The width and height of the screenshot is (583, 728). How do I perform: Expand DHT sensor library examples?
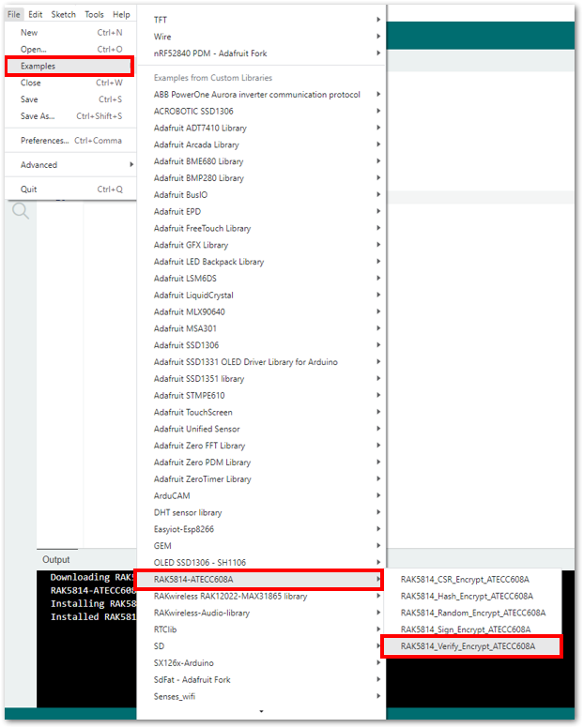[262, 512]
